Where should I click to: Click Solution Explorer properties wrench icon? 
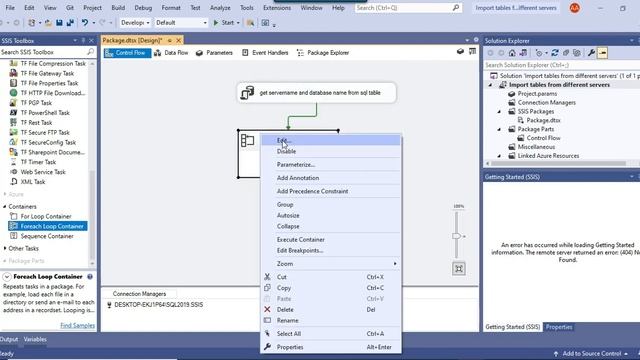click(x=591, y=53)
